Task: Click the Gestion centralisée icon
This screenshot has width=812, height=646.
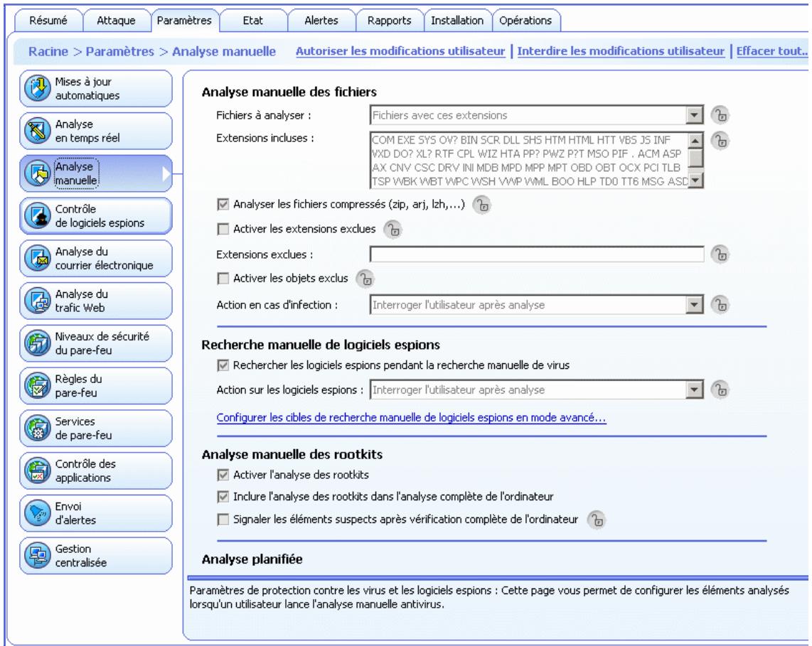Action: (37, 556)
